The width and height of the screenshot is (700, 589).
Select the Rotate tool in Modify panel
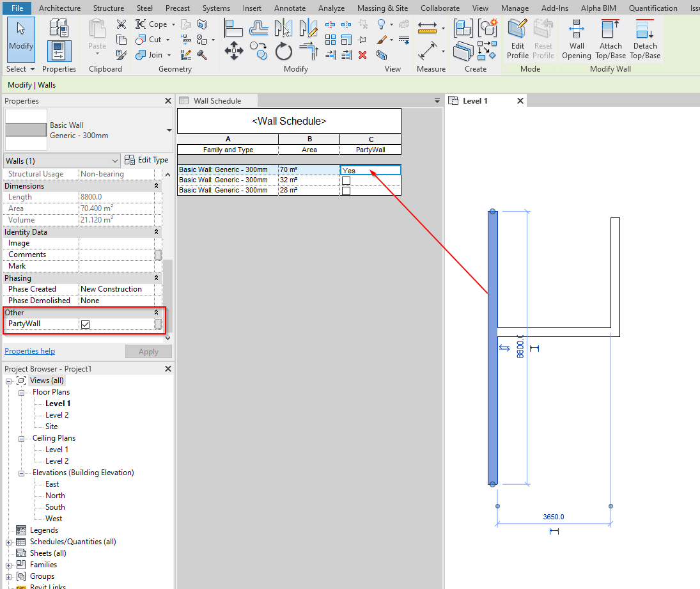pos(283,51)
